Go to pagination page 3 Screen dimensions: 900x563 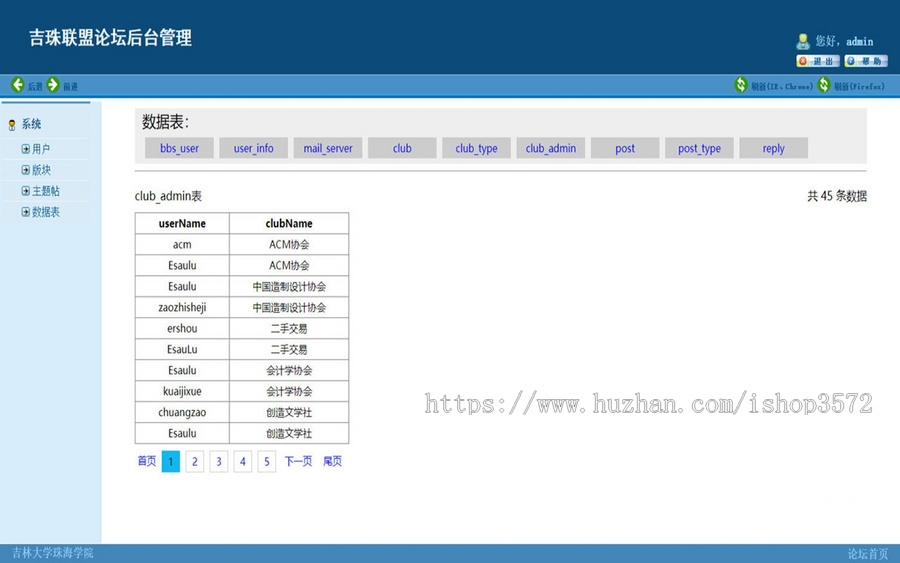(219, 461)
